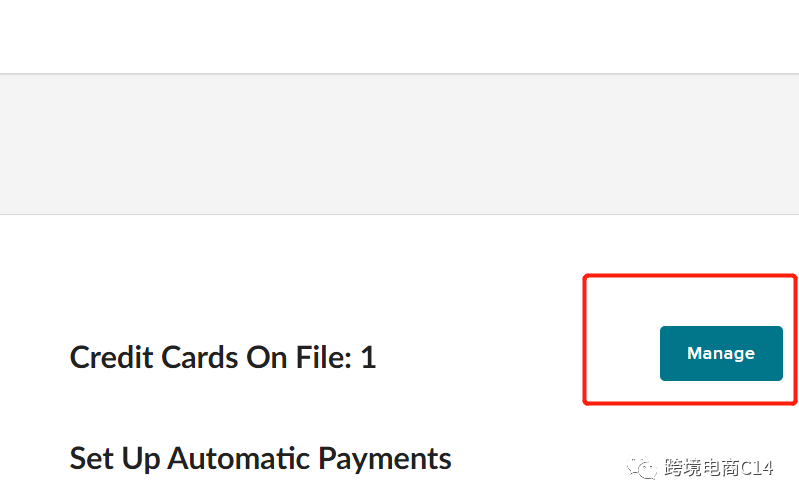
Task: Click the blank white header area
Action: tap(400, 36)
